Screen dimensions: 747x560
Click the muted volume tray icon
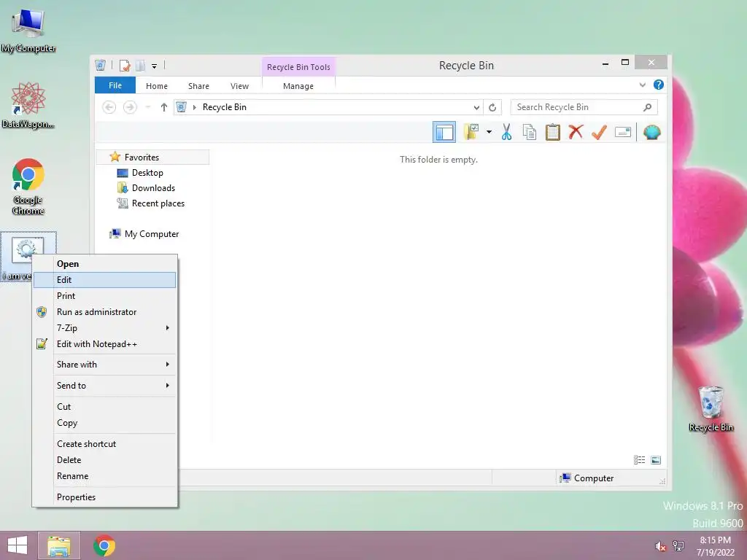(660, 546)
